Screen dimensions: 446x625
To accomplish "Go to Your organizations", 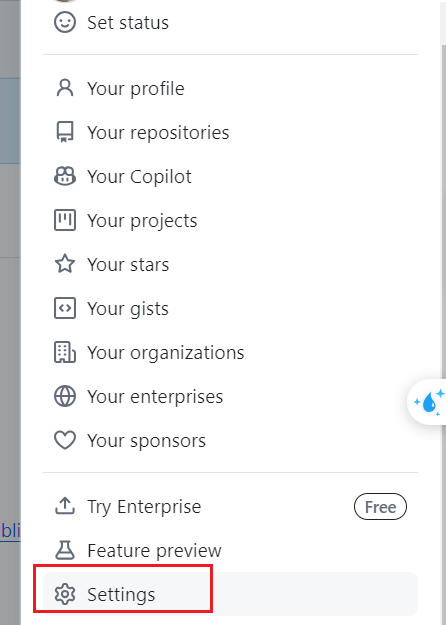I will 230,352.
